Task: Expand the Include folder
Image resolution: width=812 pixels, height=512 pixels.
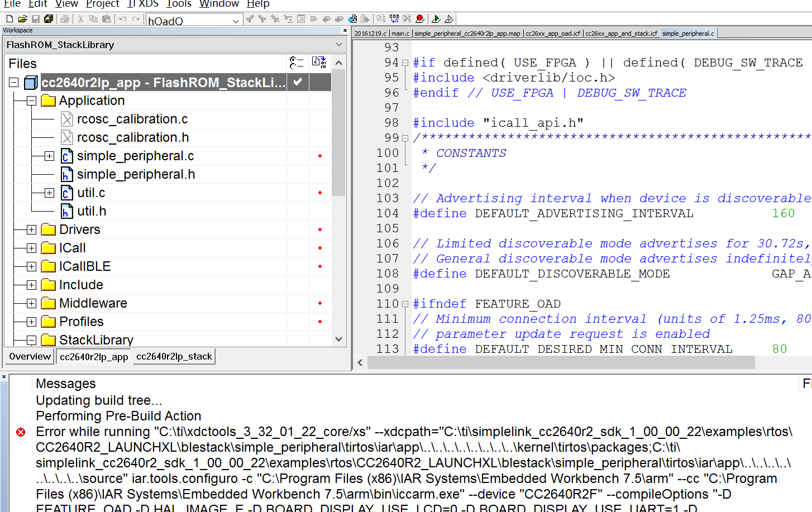Action: (x=31, y=285)
